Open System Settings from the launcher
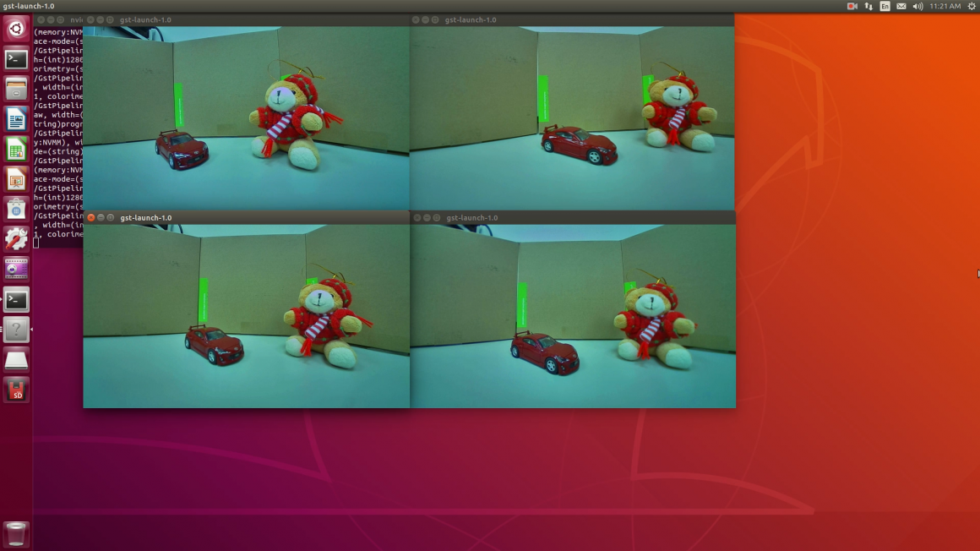 pos(16,239)
